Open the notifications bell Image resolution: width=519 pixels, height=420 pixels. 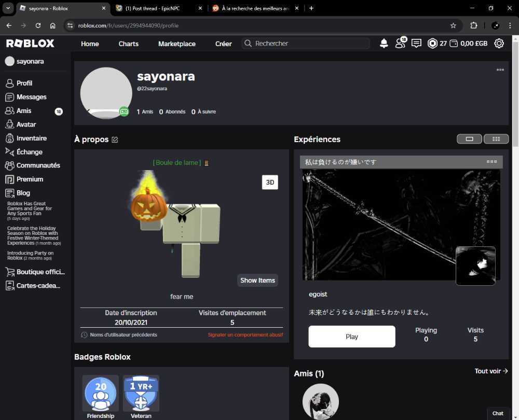(384, 44)
